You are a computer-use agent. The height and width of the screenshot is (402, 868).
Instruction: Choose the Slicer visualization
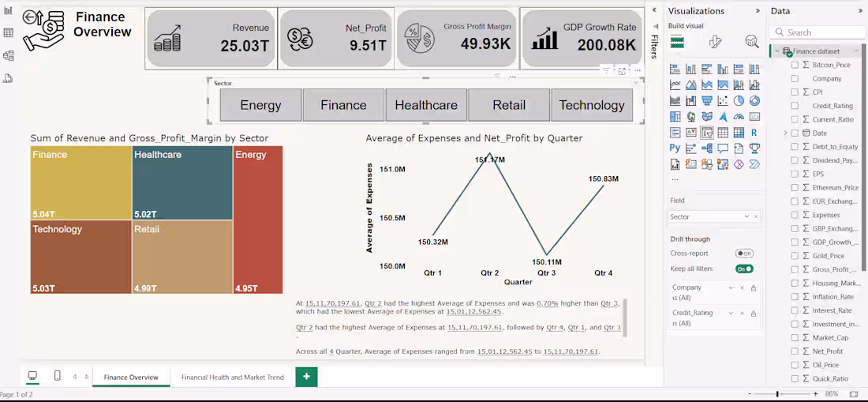706,133
